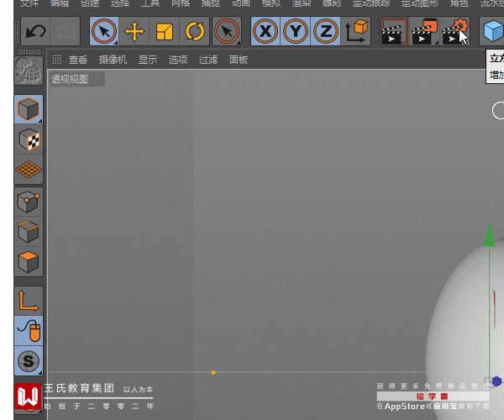Click the greyed-out Redo button
This screenshot has height=420, width=504.
coord(66,31)
